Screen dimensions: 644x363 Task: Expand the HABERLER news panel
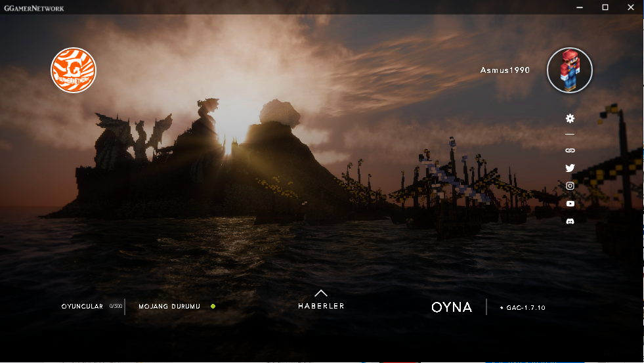(x=321, y=306)
